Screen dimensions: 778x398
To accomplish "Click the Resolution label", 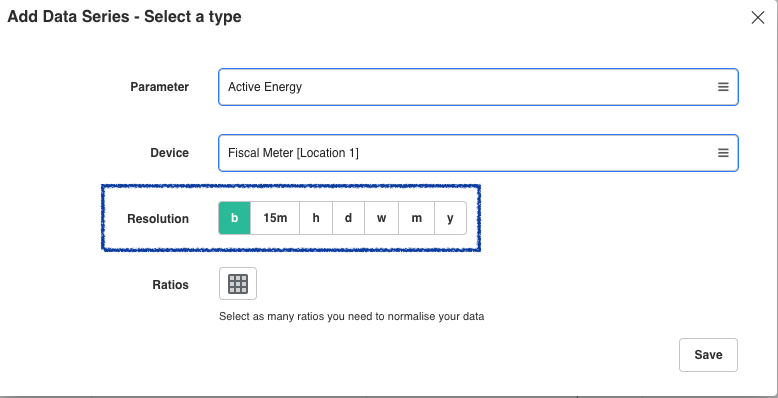I will pyautogui.click(x=158, y=219).
